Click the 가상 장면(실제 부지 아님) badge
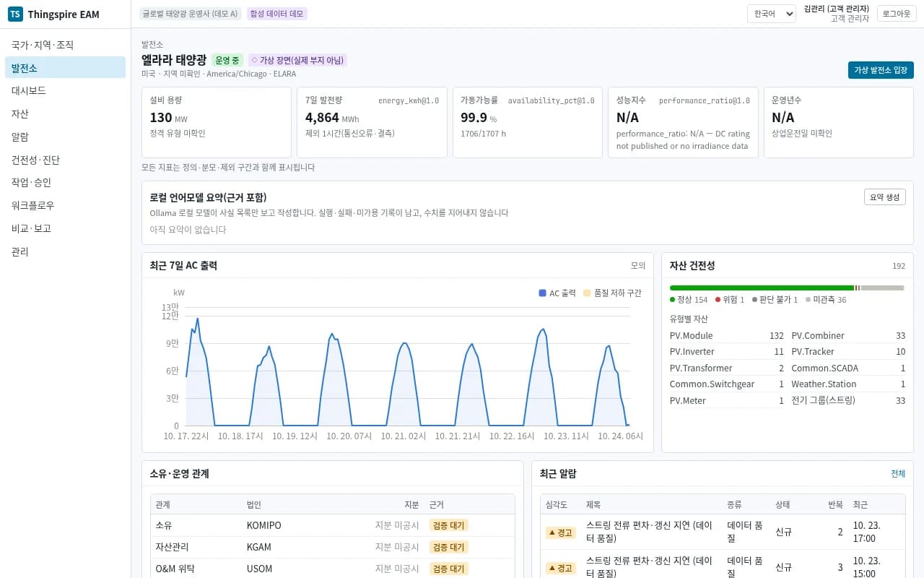924x578 pixels. (297, 61)
